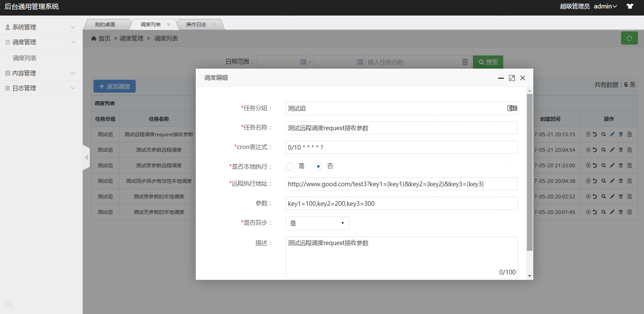Click the green 搜索 button
The width and height of the screenshot is (644, 314).
point(488,62)
